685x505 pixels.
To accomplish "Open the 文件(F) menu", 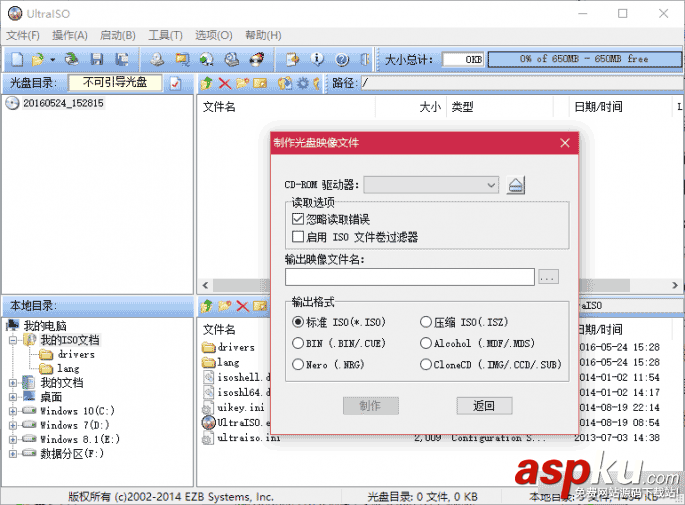I will click(23, 35).
